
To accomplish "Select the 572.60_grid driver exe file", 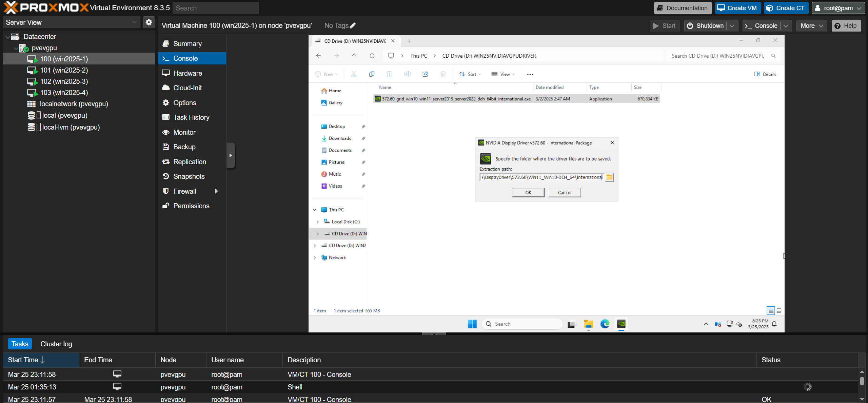I will (516, 99).
